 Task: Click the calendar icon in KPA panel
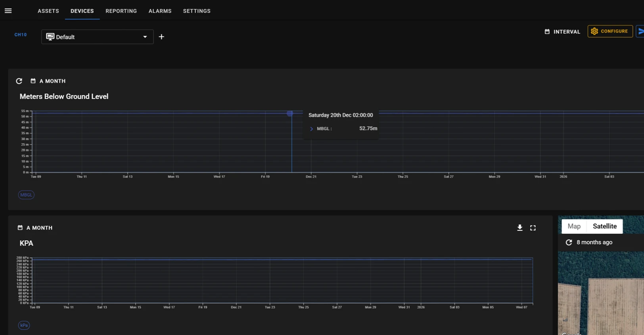click(20, 228)
